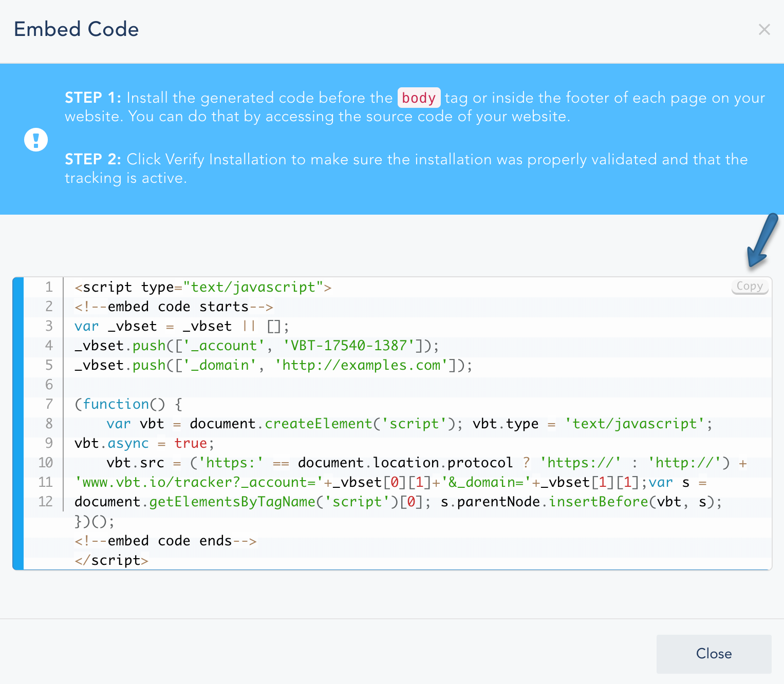This screenshot has width=784, height=684.
Task: Click the 'vbt.async = true;' line
Action: (144, 443)
